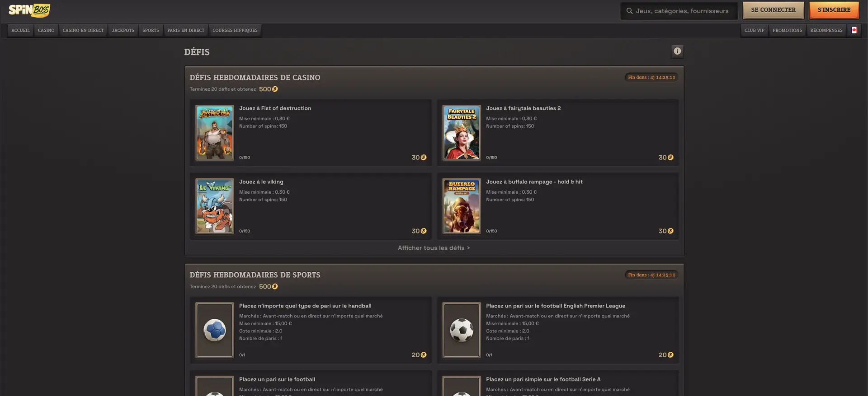
Task: Click the S'inscrire button
Action: click(x=834, y=10)
